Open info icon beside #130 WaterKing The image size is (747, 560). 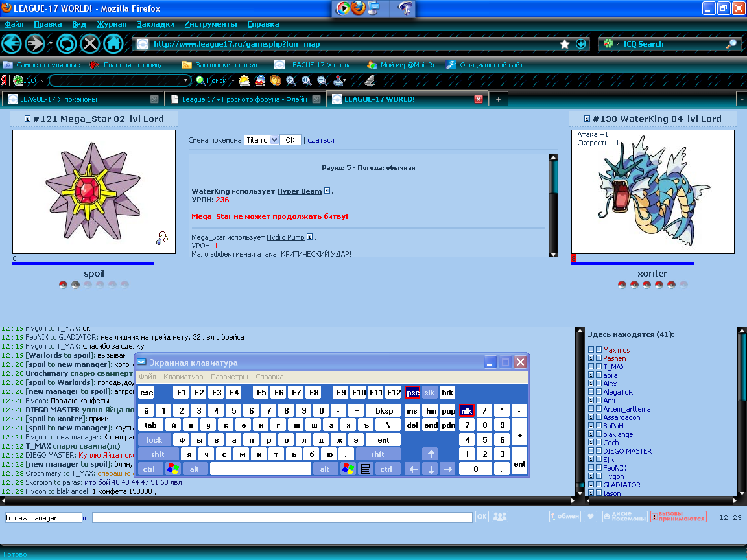click(587, 119)
